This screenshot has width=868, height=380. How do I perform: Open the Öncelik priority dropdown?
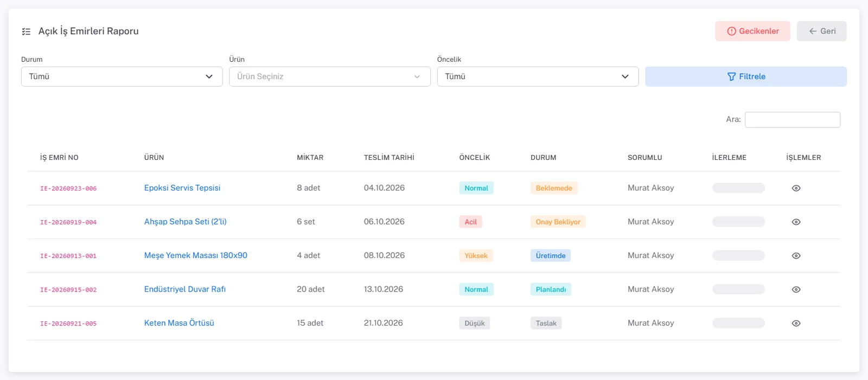click(x=538, y=76)
